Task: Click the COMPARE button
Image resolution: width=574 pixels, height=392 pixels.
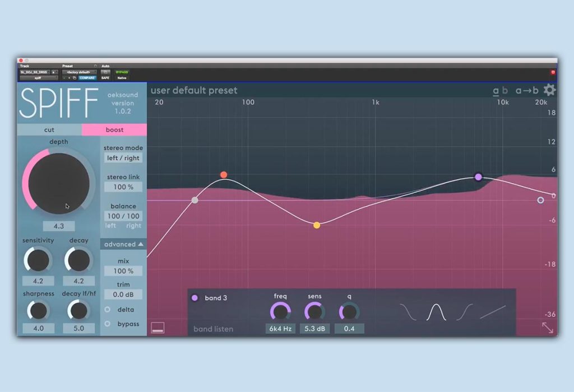Action: click(87, 78)
